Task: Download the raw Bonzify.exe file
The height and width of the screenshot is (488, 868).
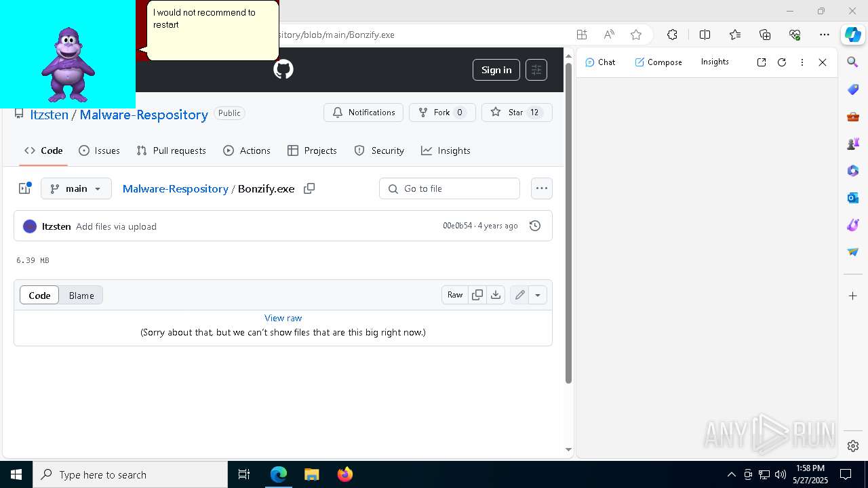Action: pyautogui.click(x=496, y=295)
